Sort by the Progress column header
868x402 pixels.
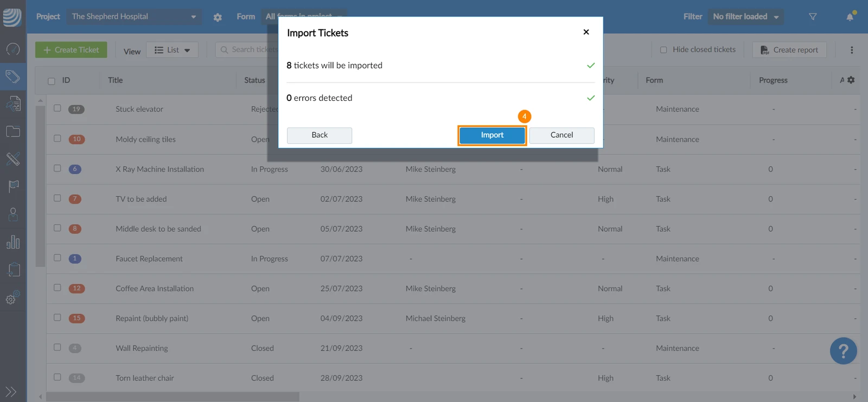[x=773, y=80]
